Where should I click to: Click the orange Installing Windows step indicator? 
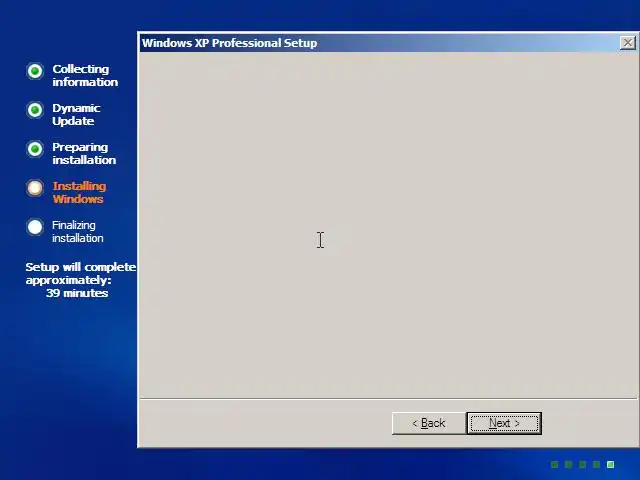(35, 188)
